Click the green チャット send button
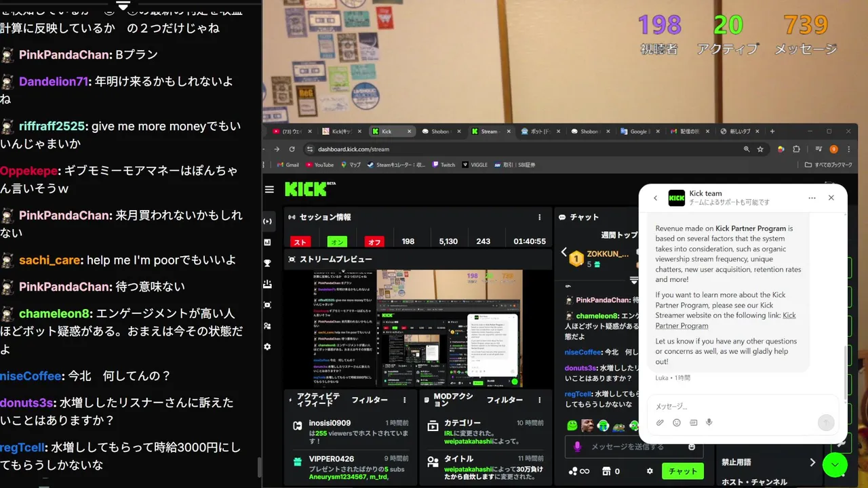 tap(683, 471)
